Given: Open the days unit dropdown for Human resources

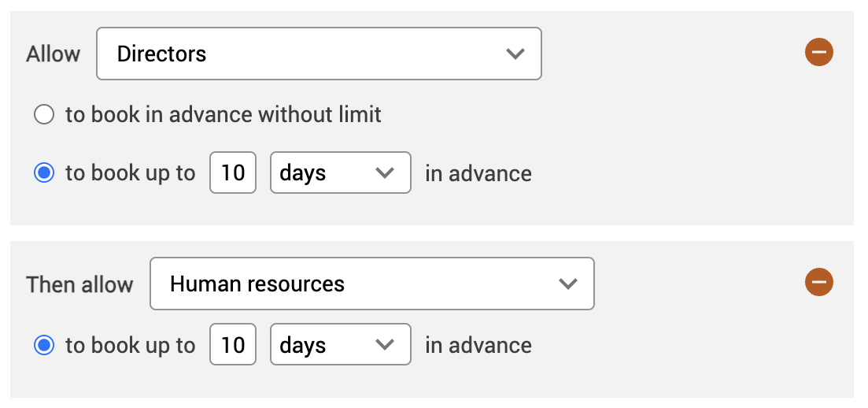Looking at the screenshot, I should click(339, 345).
